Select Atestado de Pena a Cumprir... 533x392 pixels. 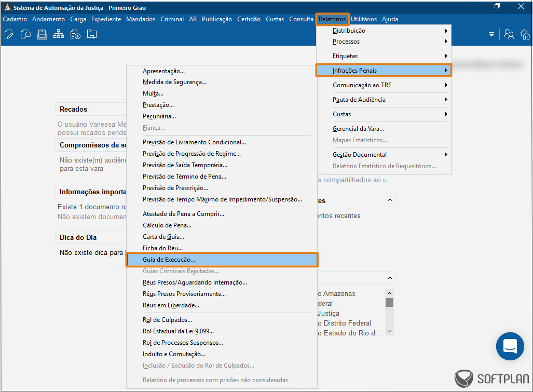coord(222,214)
